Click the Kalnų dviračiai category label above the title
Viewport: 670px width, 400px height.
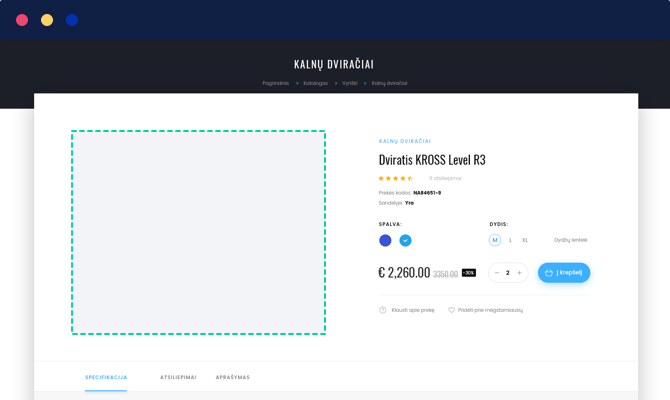405,141
